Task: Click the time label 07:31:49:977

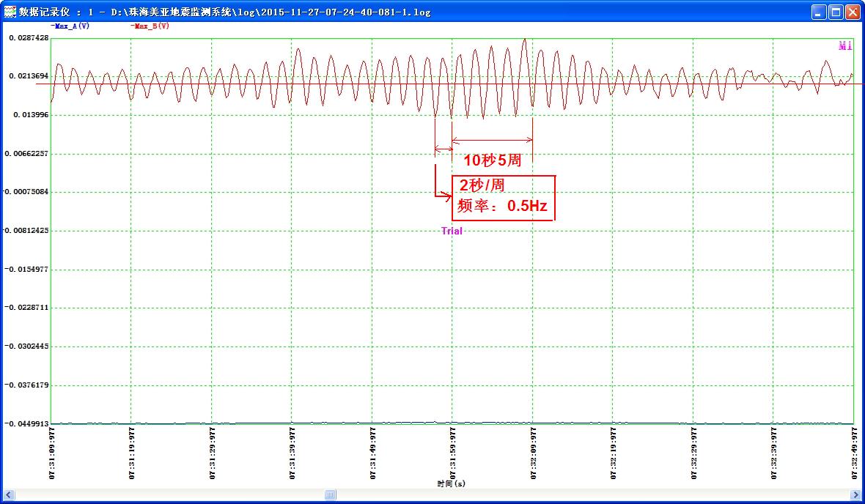Action: click(x=372, y=453)
